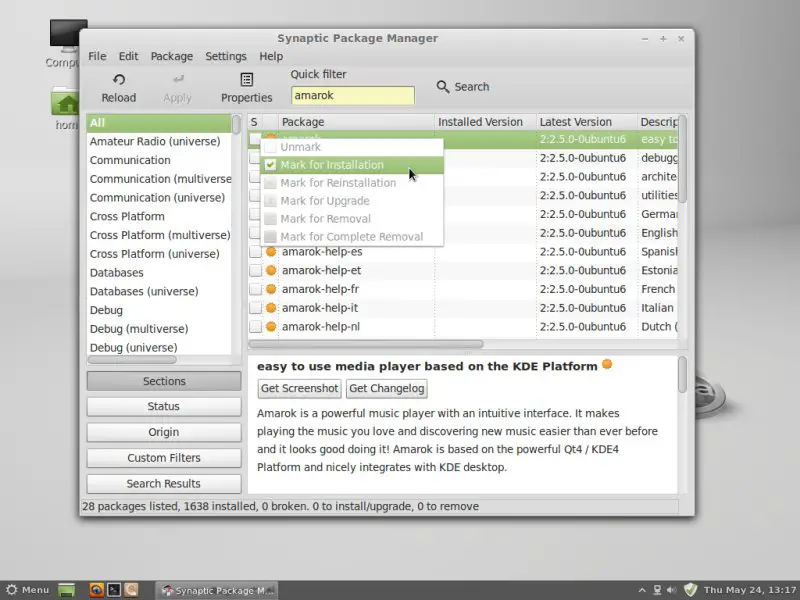Show Search Results in the sidebar
Image resolution: width=800 pixels, height=600 pixels.
(164, 484)
